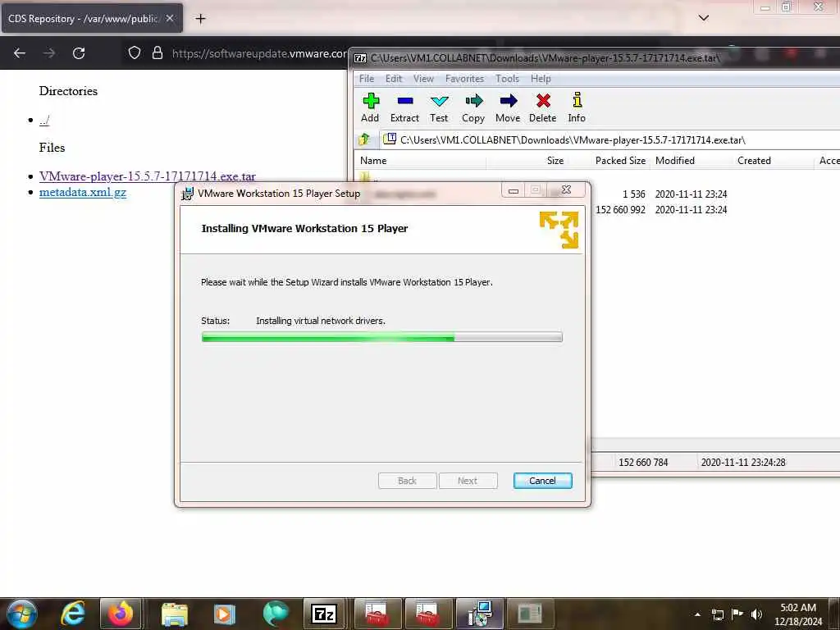Open the 7-Zip Edit menu

point(394,79)
